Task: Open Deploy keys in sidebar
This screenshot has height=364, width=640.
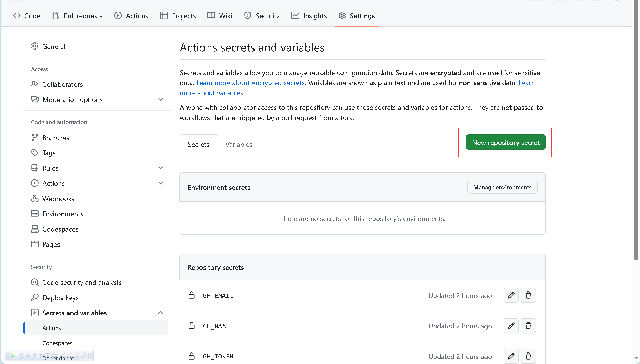Action: point(60,298)
